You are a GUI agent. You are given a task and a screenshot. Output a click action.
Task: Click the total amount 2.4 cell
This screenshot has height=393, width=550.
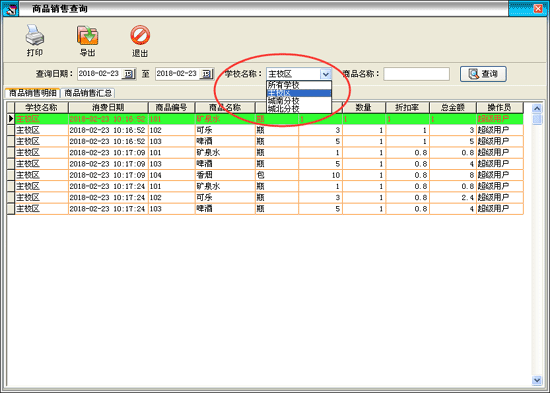coord(453,198)
